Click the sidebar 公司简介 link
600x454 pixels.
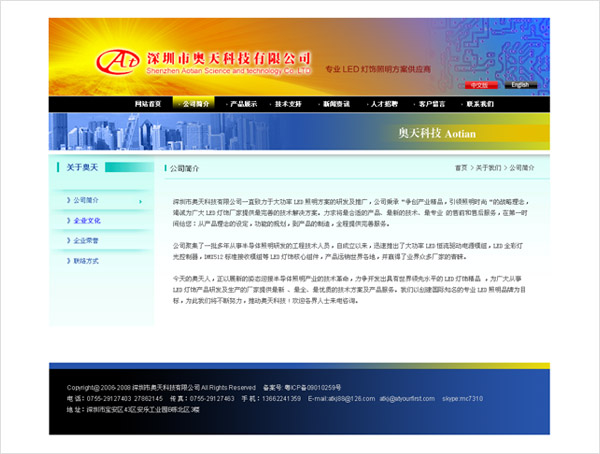pos(86,200)
